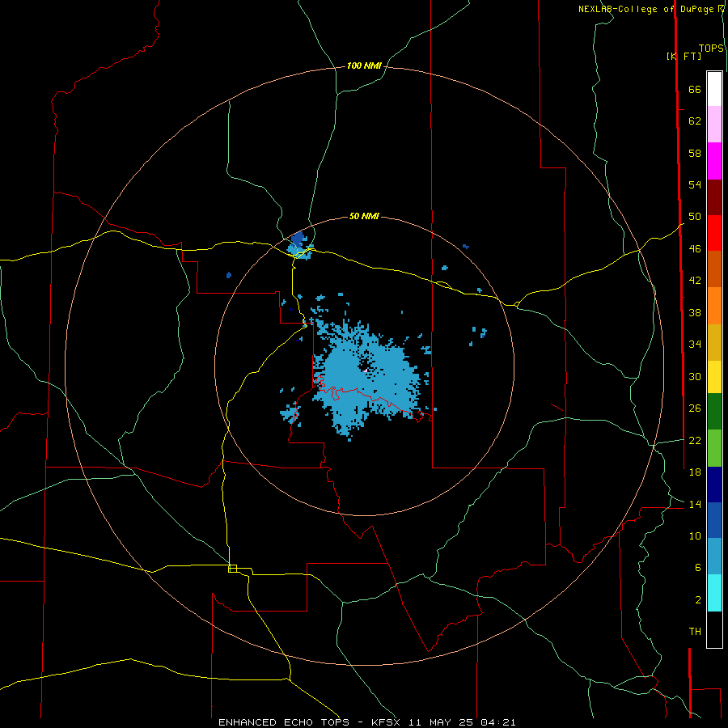The image size is (728, 728).
Task: Click the legend value '30'
Action: (x=695, y=376)
